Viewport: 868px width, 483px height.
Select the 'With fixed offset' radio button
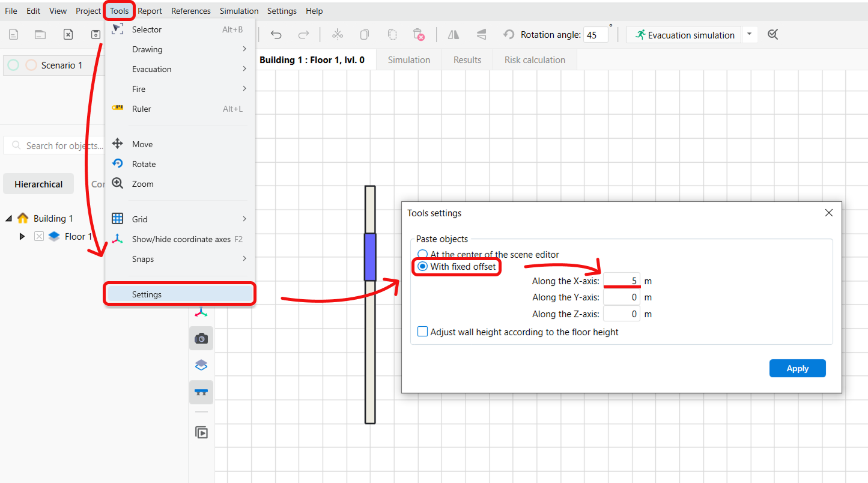click(x=423, y=266)
